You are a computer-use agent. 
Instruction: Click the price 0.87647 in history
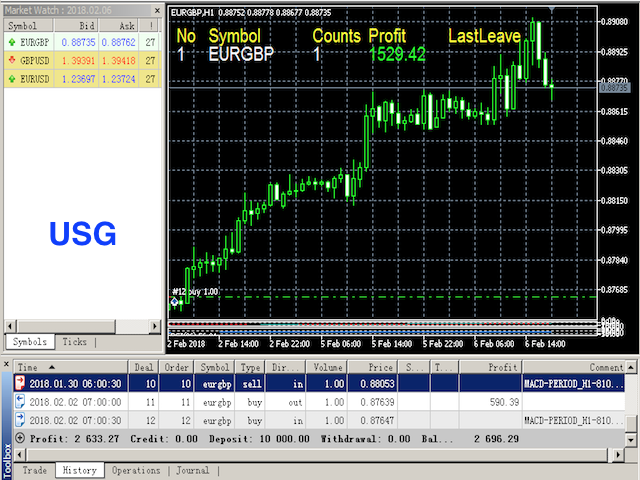coord(377,420)
